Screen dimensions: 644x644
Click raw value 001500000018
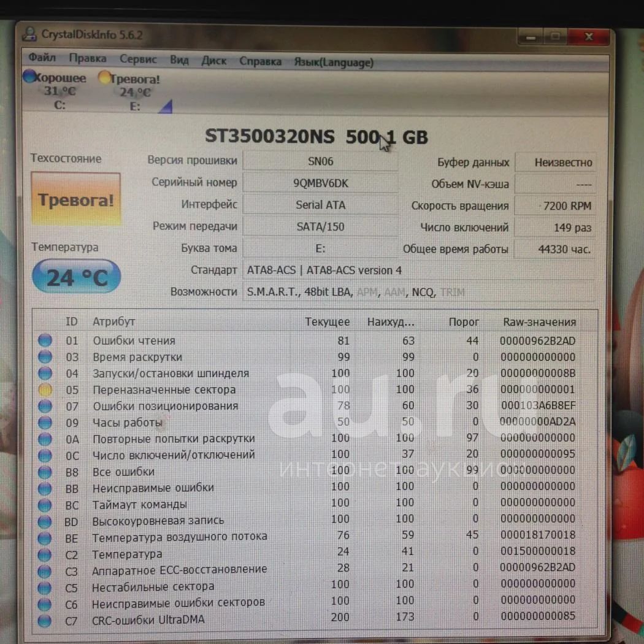tap(538, 551)
